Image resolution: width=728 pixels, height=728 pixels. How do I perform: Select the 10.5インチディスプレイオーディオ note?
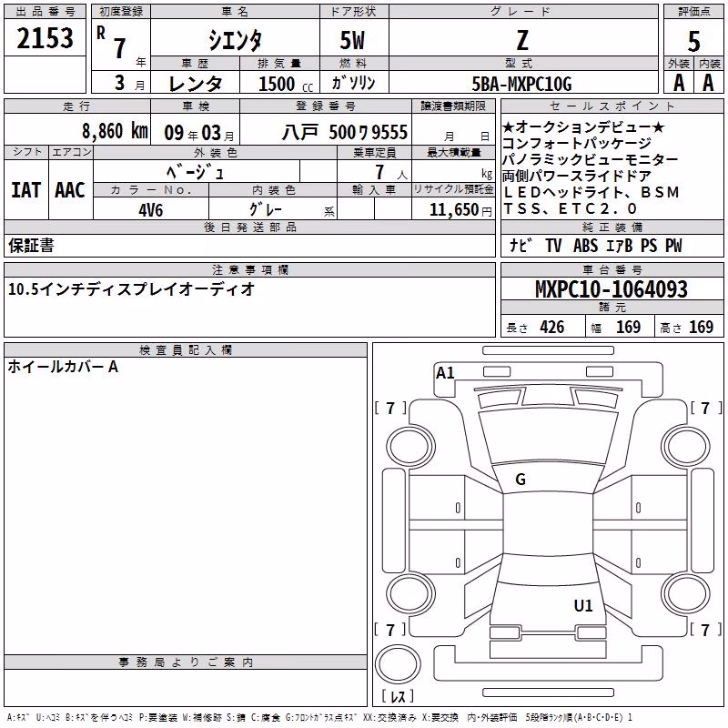[131, 289]
